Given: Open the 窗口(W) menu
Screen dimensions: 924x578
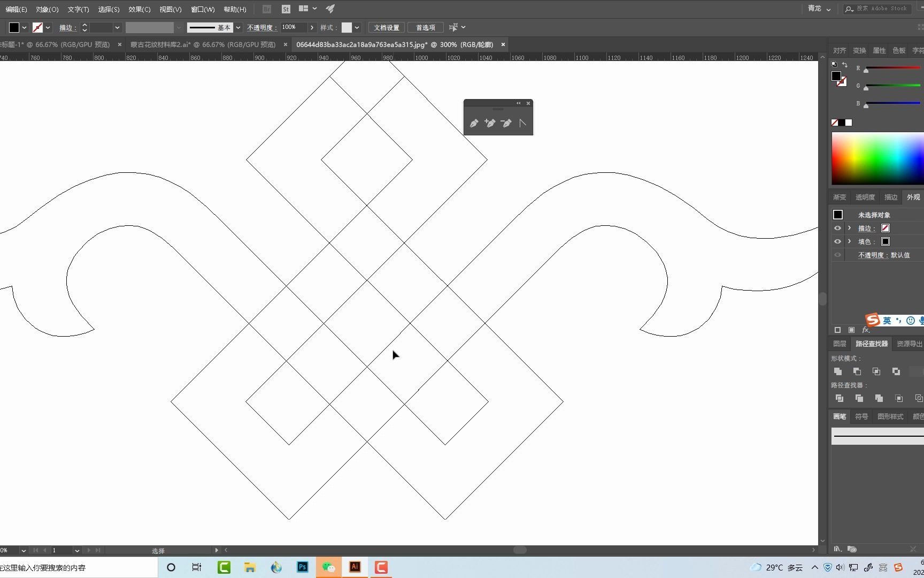Looking at the screenshot, I should [203, 9].
